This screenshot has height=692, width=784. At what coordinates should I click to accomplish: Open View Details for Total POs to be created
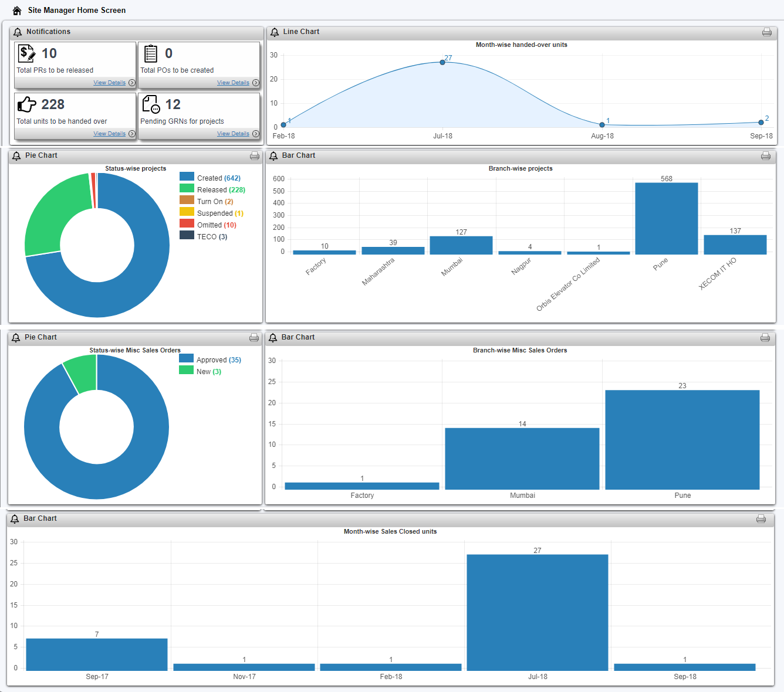(x=233, y=83)
